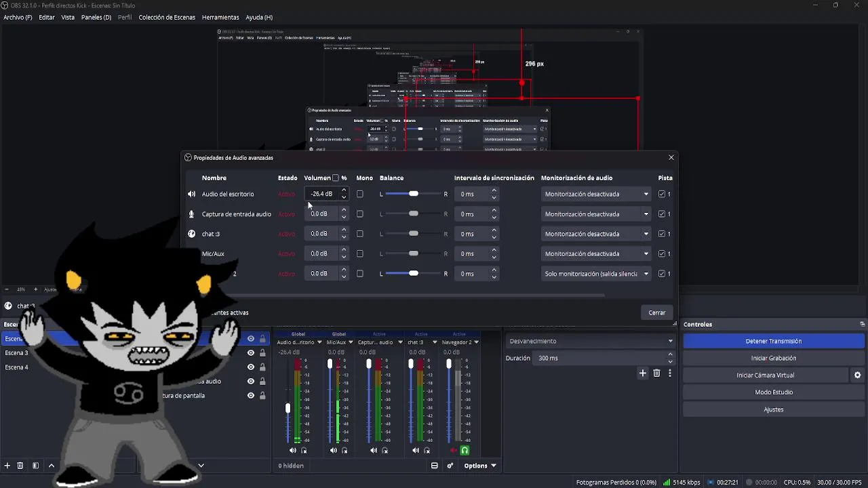The width and height of the screenshot is (868, 488).
Task: Open the Vista menu
Action: pyautogui.click(x=68, y=17)
